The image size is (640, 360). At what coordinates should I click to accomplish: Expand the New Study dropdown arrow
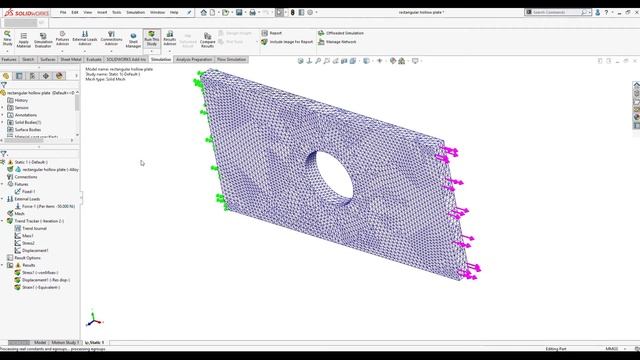[x=7, y=51]
